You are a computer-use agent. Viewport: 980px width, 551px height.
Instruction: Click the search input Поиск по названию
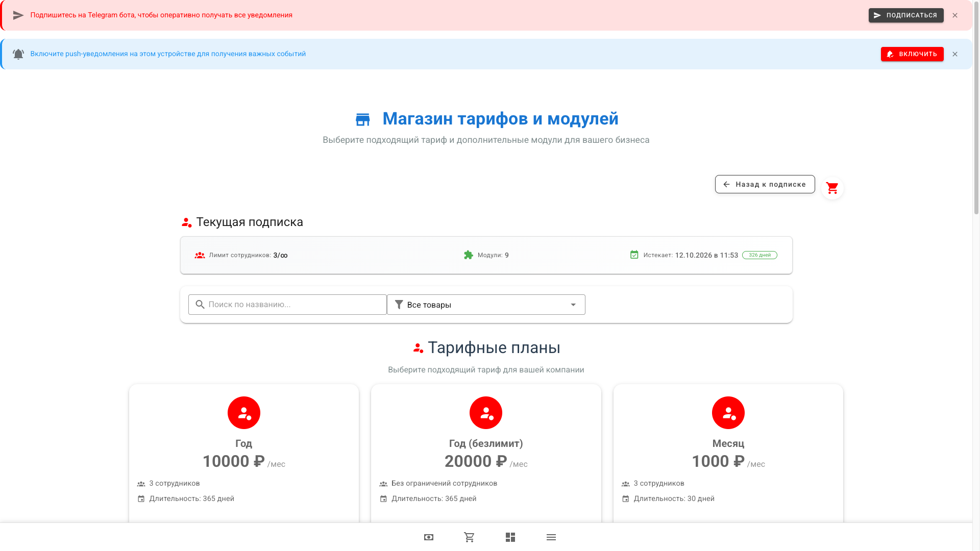point(287,304)
